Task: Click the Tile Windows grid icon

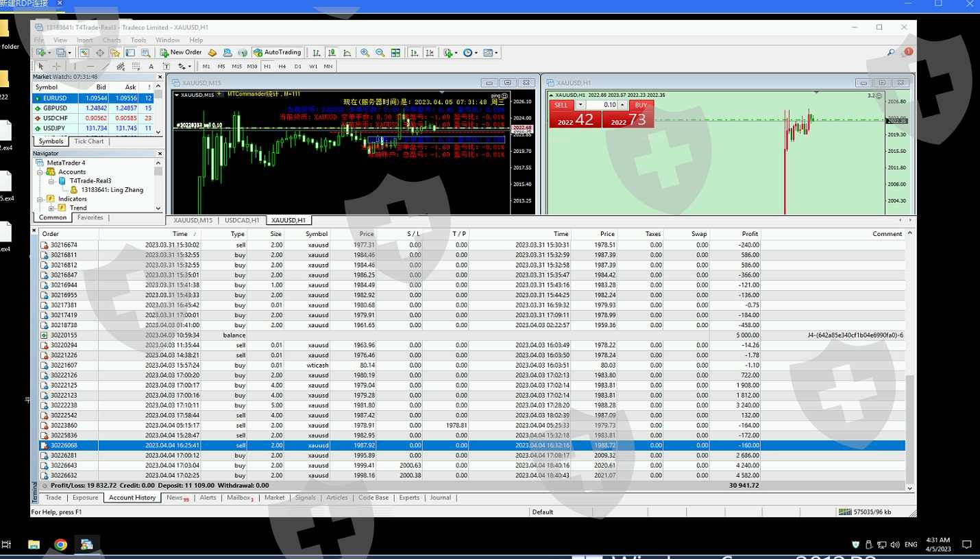Action: click(x=395, y=52)
